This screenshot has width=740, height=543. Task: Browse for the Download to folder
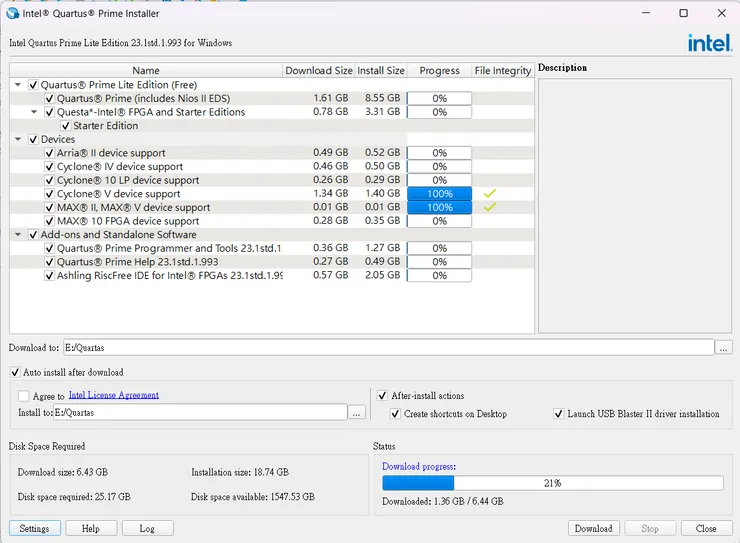click(x=723, y=348)
